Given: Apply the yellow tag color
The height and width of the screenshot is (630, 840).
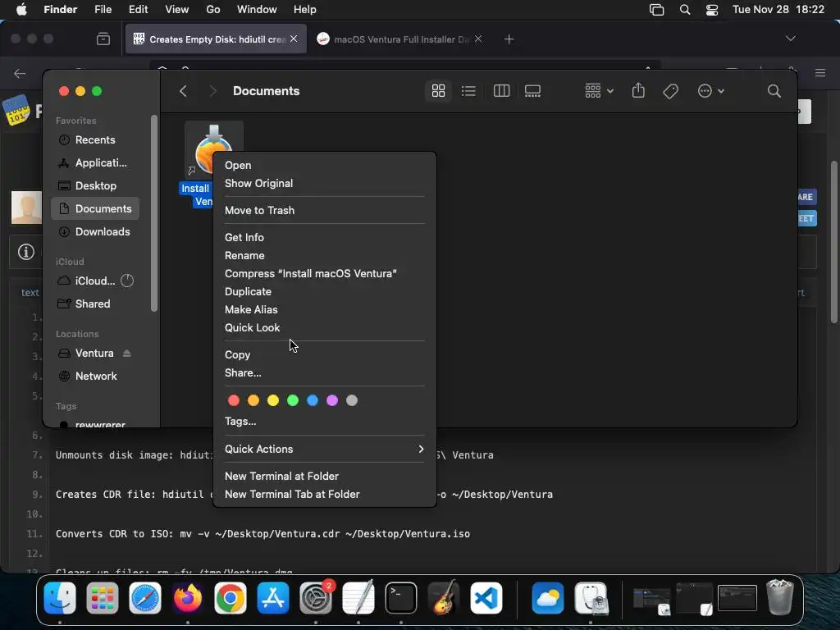Looking at the screenshot, I should (x=273, y=400).
